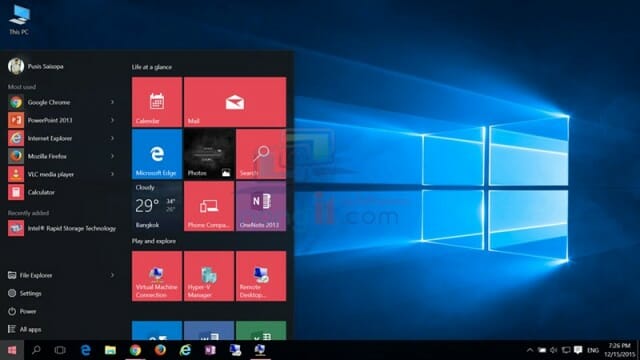
Task: Click the Start button
Action: click(12, 350)
